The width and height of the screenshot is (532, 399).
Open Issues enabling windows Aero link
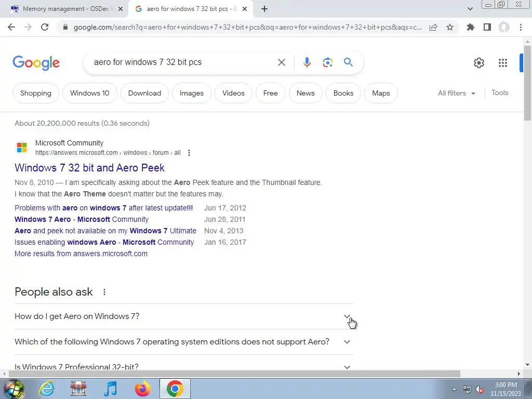point(104,242)
